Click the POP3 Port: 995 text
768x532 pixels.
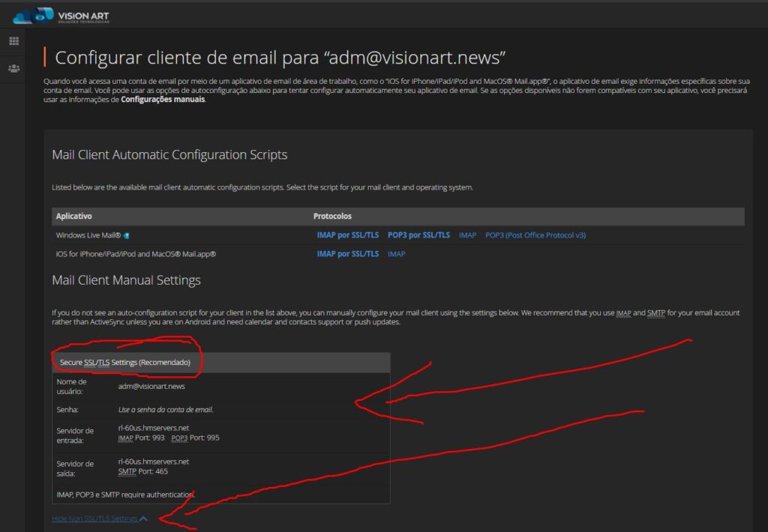tap(196, 438)
